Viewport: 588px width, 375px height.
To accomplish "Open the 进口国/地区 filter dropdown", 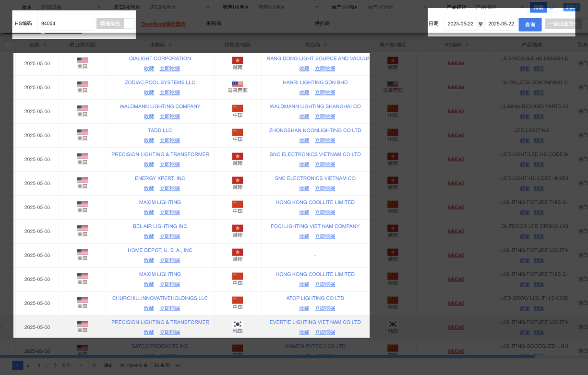I will (180, 7).
